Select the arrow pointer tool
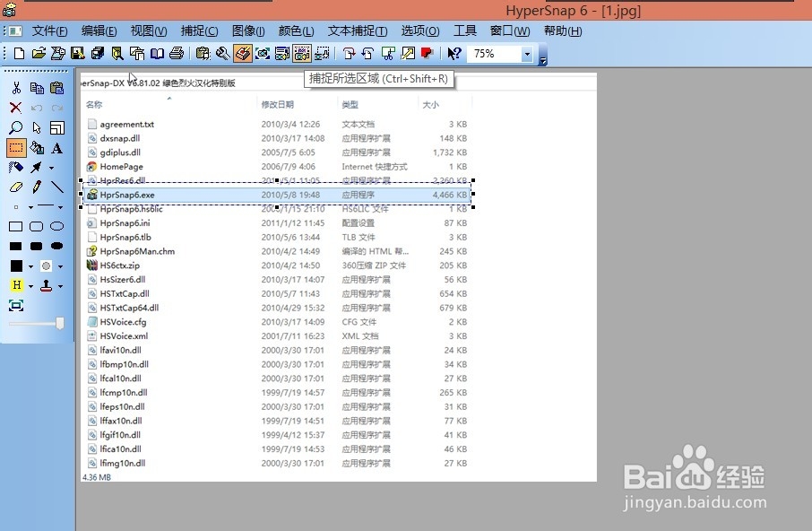This screenshot has height=531, width=812. 37,127
